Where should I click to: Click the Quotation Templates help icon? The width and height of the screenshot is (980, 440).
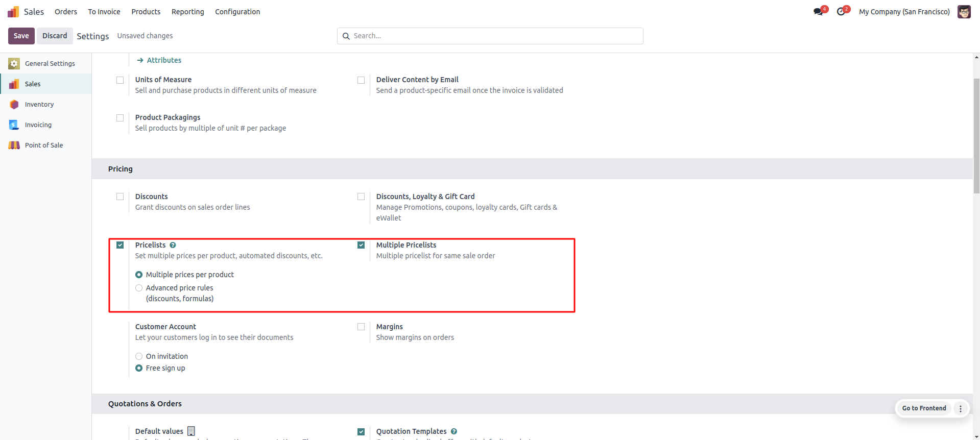(453, 431)
